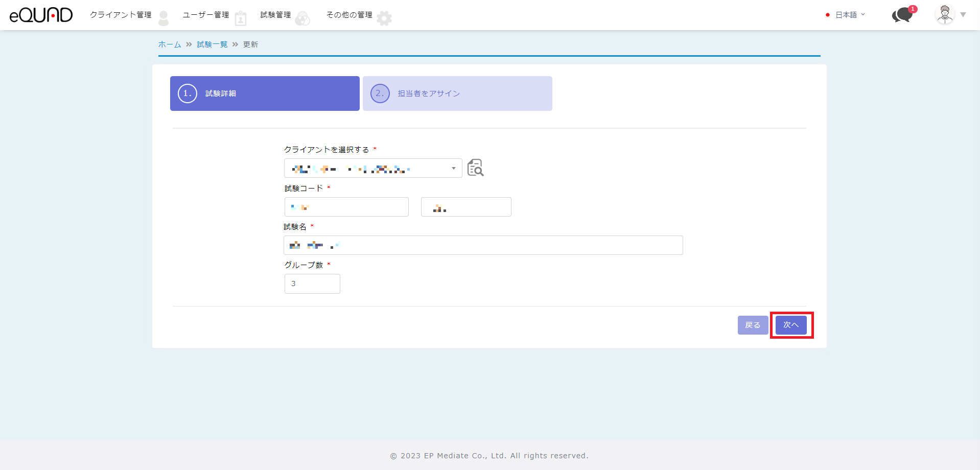Viewport: 980px width, 470px height.
Task: Click the 次へ button
Action: pyautogui.click(x=791, y=325)
